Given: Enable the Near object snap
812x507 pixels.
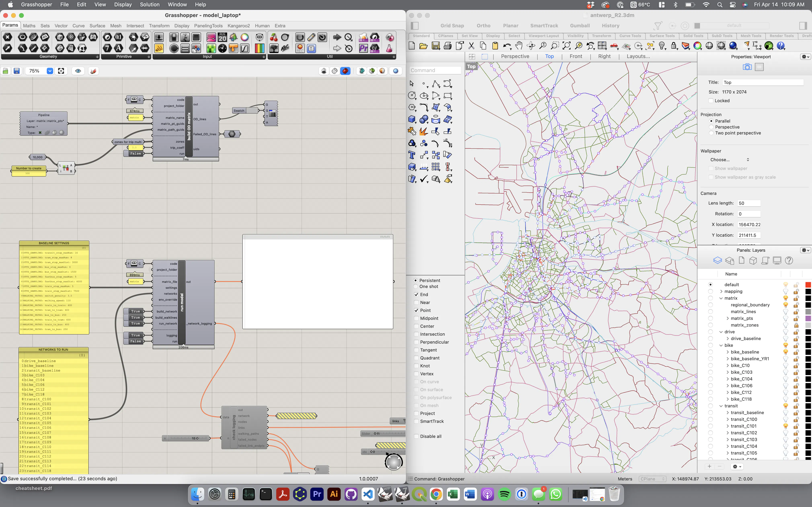Looking at the screenshot, I should (416, 302).
